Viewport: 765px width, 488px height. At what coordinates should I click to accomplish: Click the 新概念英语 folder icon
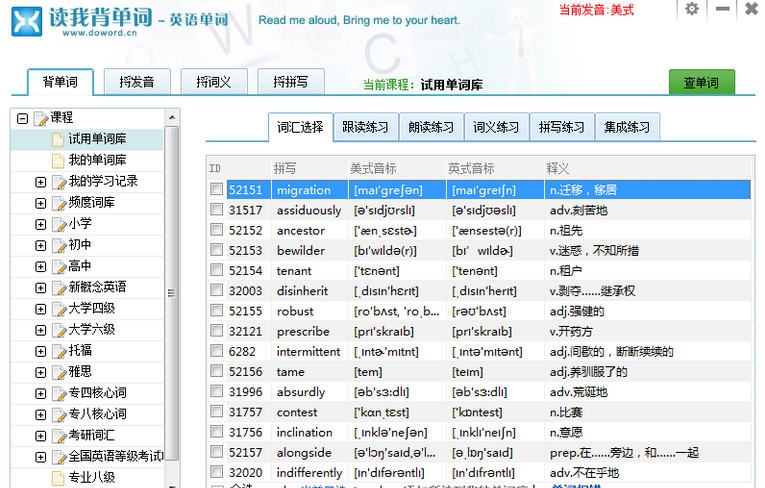pyautogui.click(x=59, y=288)
